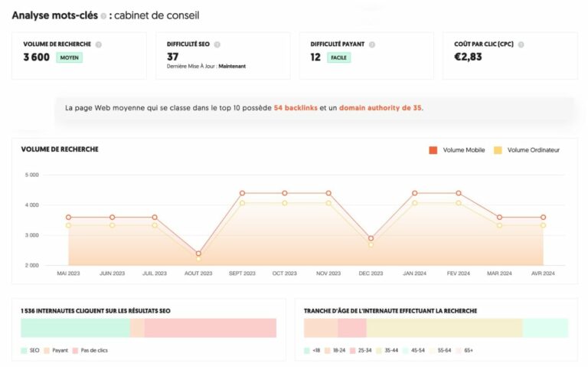Click the 5 000 y-axis label
The image size is (588, 367).
coord(32,175)
